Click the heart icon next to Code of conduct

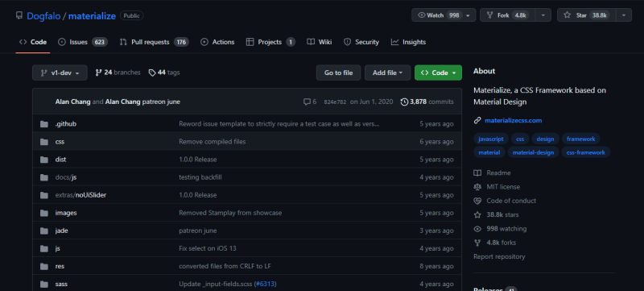tap(477, 201)
